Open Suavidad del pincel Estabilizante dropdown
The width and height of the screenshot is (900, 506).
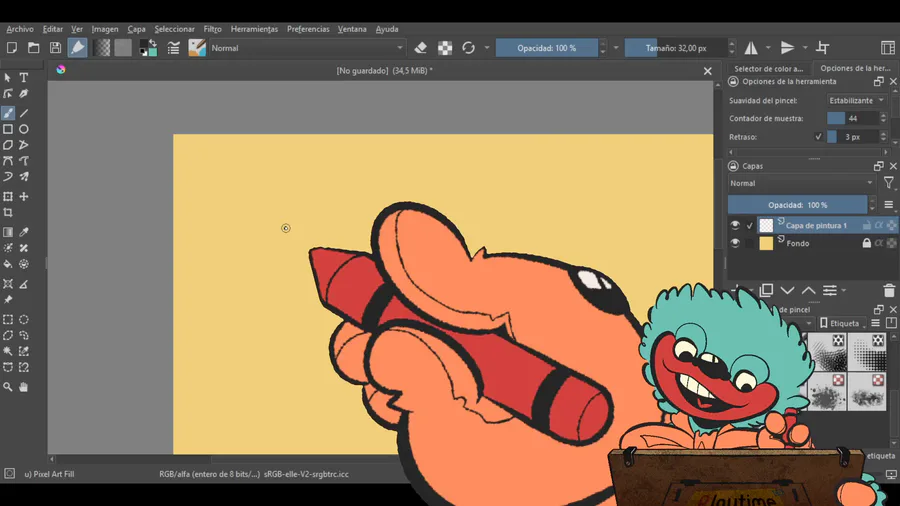[856, 100]
